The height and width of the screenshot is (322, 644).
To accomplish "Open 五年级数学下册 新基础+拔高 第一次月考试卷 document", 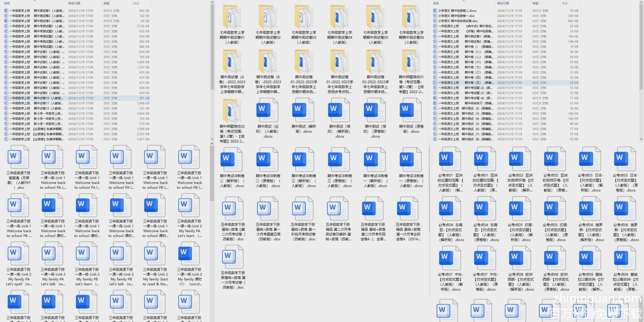I will 233,258.
